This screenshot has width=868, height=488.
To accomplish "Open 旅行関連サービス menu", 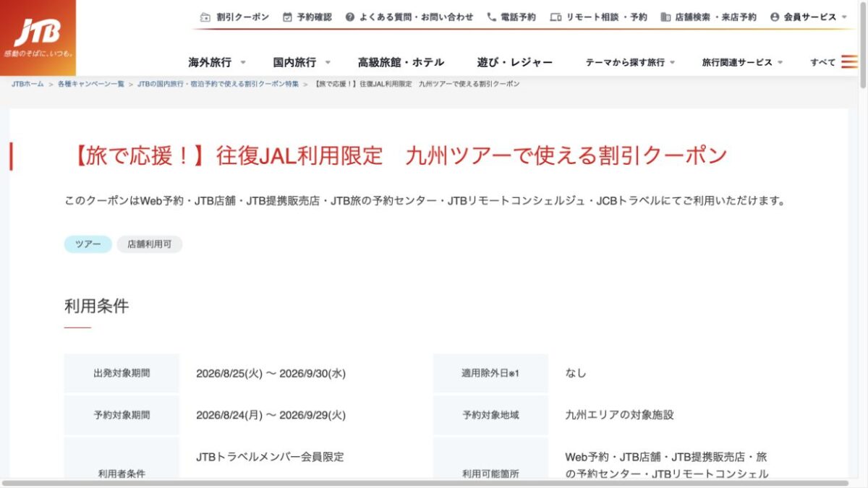I will [737, 62].
